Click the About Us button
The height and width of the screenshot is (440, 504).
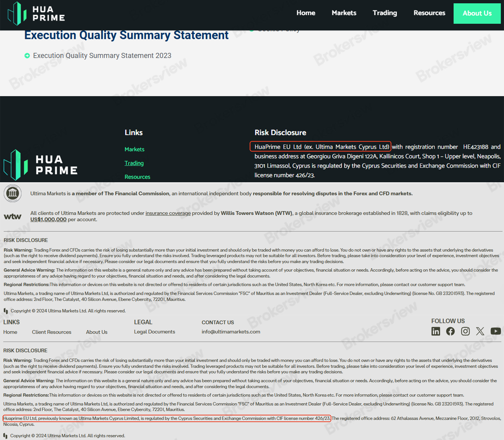[477, 13]
